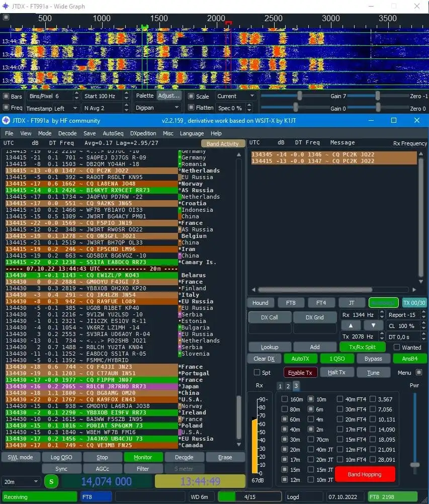Open the File menu

(9, 133)
